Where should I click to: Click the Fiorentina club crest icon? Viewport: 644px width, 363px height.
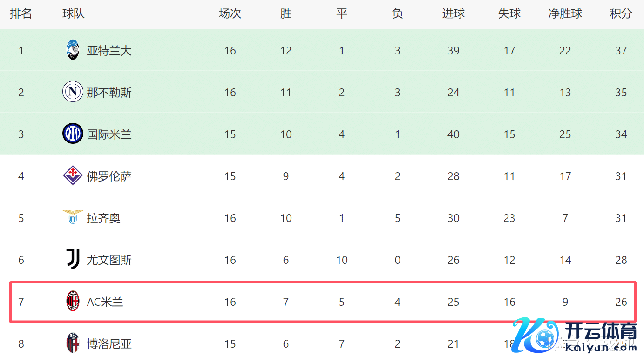click(73, 176)
